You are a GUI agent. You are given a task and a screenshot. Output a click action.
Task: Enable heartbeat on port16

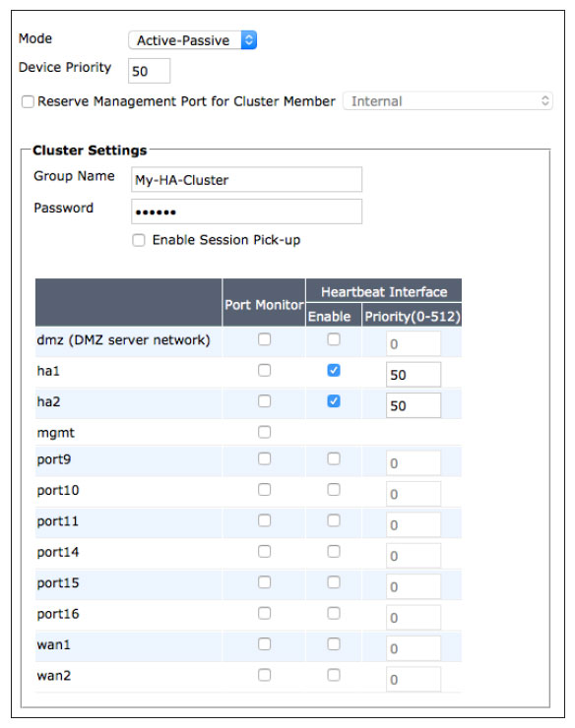tap(334, 613)
